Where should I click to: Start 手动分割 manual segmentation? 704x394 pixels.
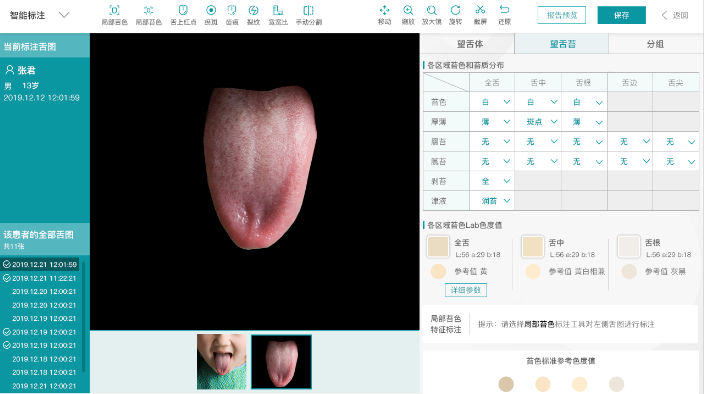(x=308, y=15)
